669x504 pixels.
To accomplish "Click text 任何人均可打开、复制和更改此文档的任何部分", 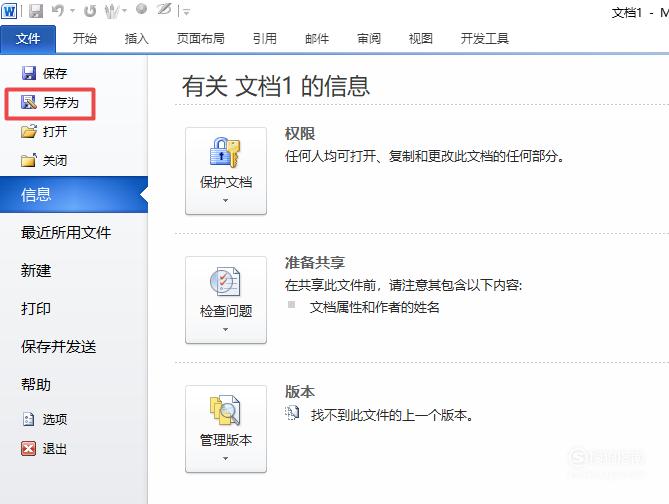I will click(425, 156).
